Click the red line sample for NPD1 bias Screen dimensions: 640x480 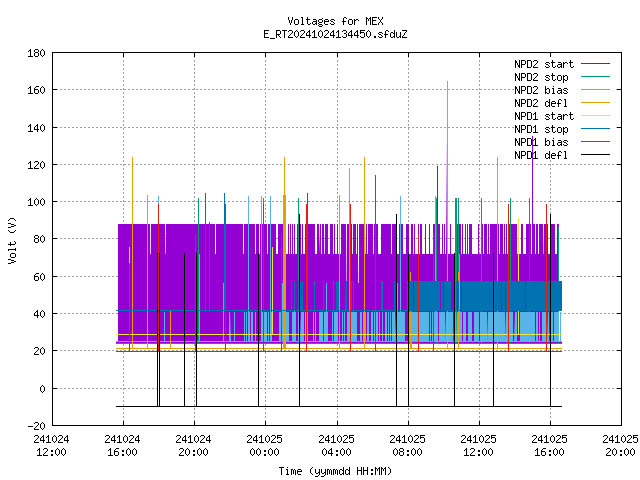click(596, 142)
